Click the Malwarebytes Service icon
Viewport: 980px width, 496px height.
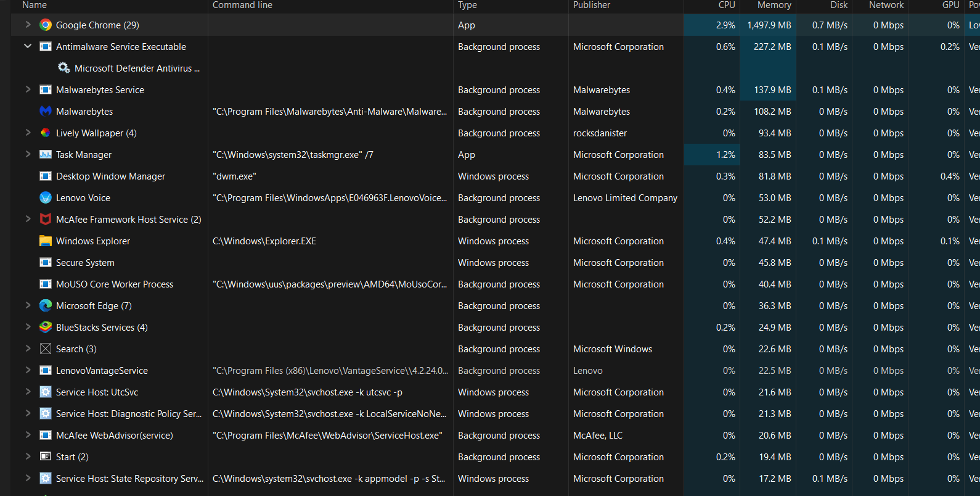(46, 89)
